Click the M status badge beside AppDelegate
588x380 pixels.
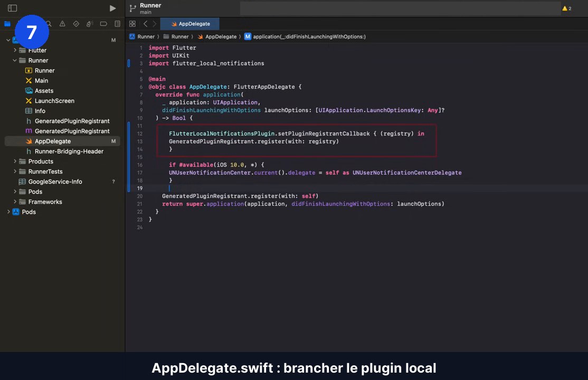click(113, 141)
